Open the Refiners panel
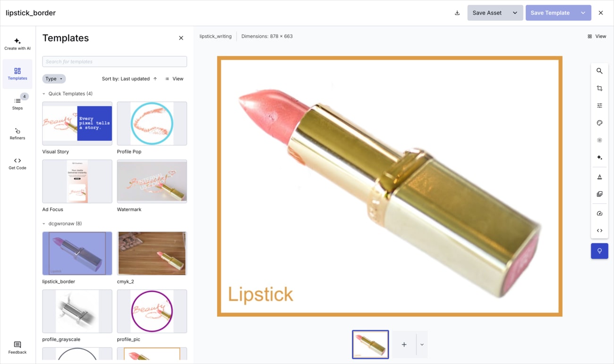The width and height of the screenshot is (614, 364). pyautogui.click(x=17, y=134)
